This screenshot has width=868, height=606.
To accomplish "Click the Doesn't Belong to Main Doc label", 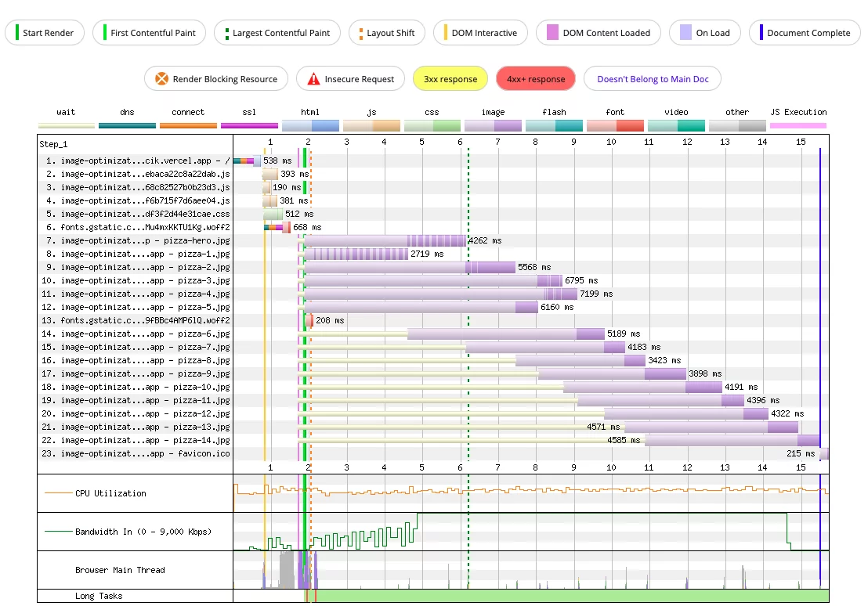I will (653, 79).
